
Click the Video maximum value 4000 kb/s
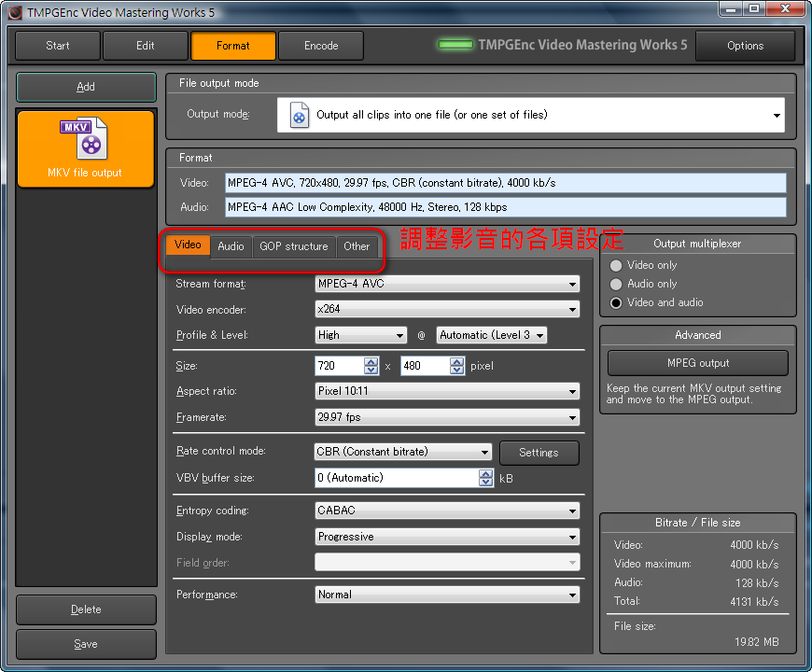pyautogui.click(x=754, y=565)
